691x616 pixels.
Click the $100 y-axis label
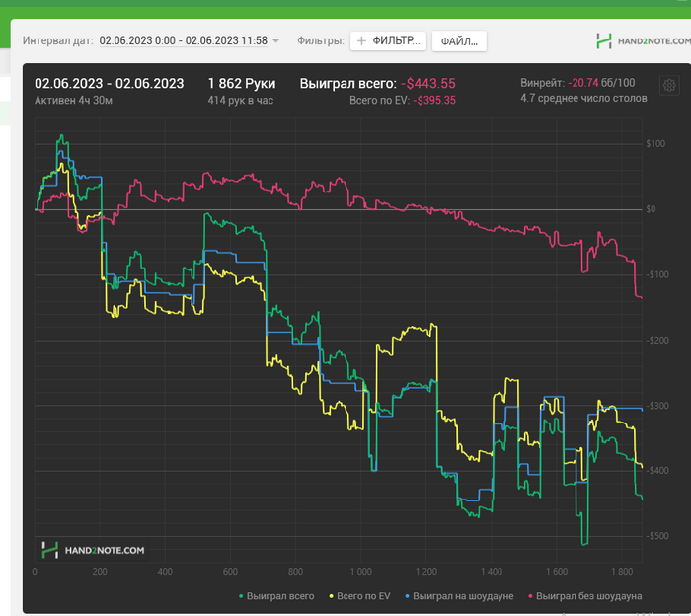tap(655, 144)
